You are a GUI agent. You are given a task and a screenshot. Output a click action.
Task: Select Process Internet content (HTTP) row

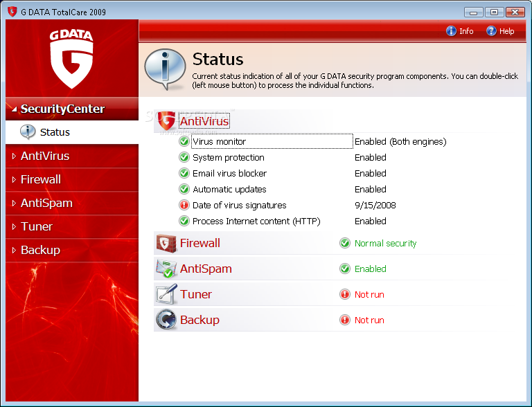256,221
